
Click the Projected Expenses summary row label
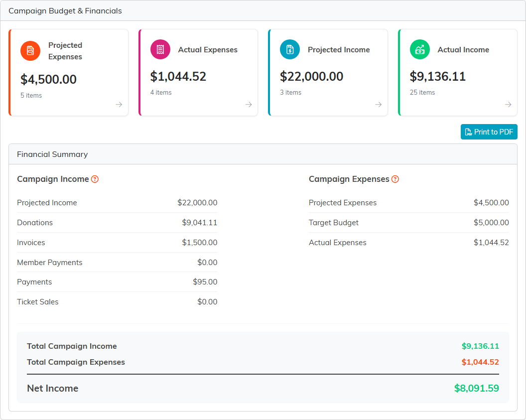pos(343,203)
